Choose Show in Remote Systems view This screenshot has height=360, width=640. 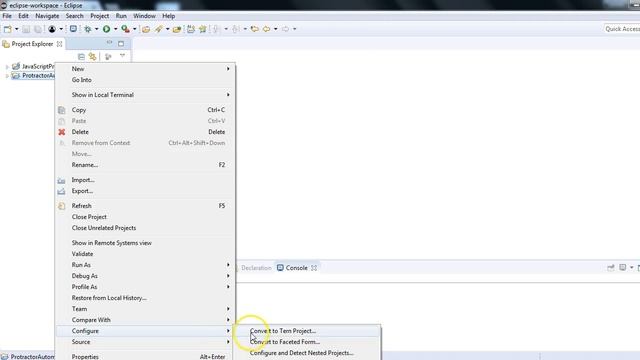coord(145,243)
